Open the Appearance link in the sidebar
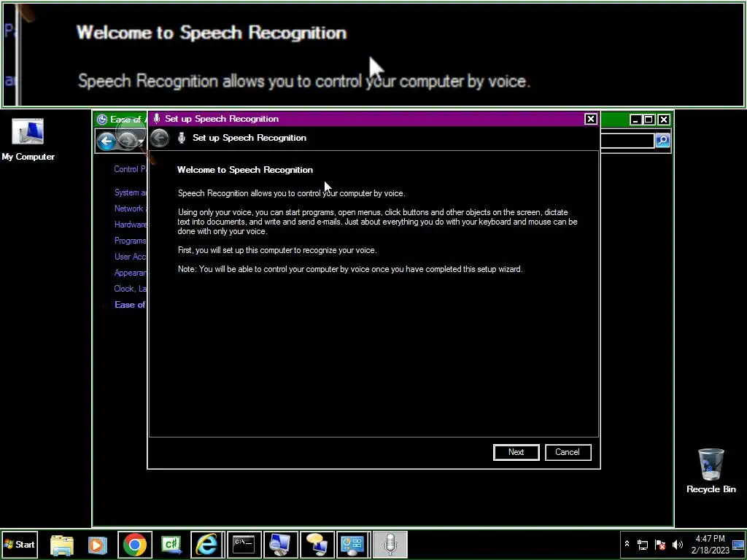This screenshot has height=560, width=747. pyautogui.click(x=130, y=273)
